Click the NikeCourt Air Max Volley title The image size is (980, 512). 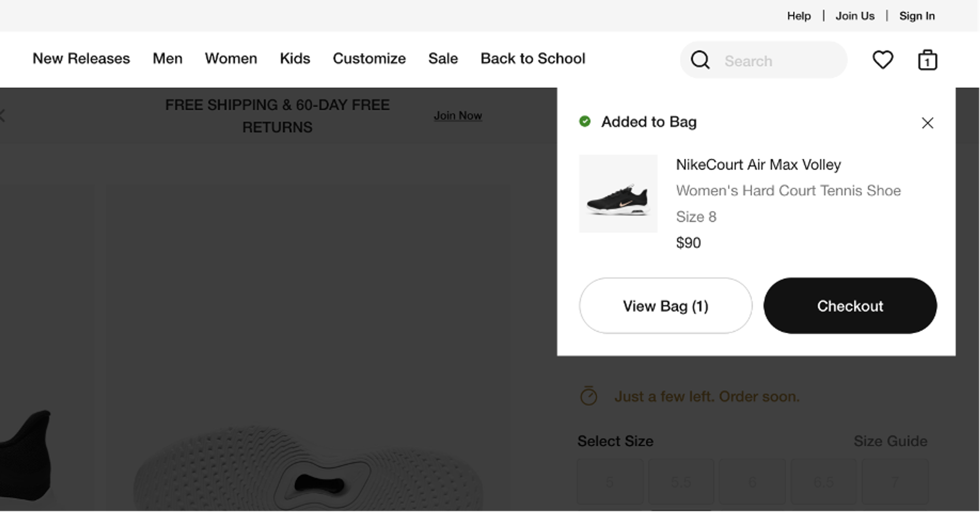coord(758,164)
